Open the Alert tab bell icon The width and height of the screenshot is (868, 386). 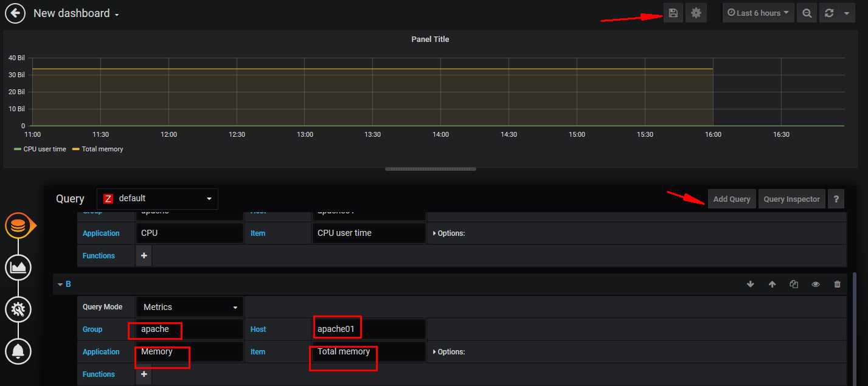pos(18,351)
